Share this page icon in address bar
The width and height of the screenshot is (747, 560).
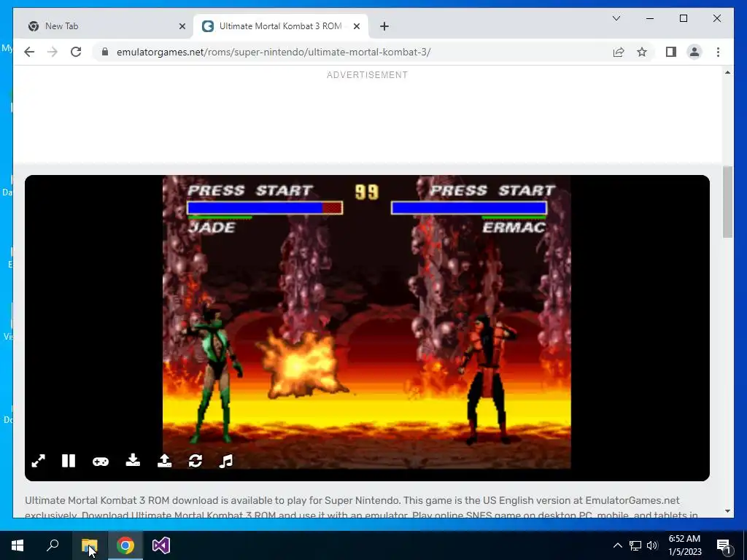click(x=619, y=52)
